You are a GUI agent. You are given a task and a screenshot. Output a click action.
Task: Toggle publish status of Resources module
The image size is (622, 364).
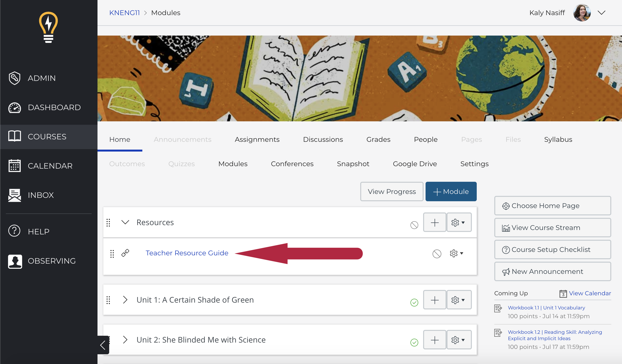[414, 225]
